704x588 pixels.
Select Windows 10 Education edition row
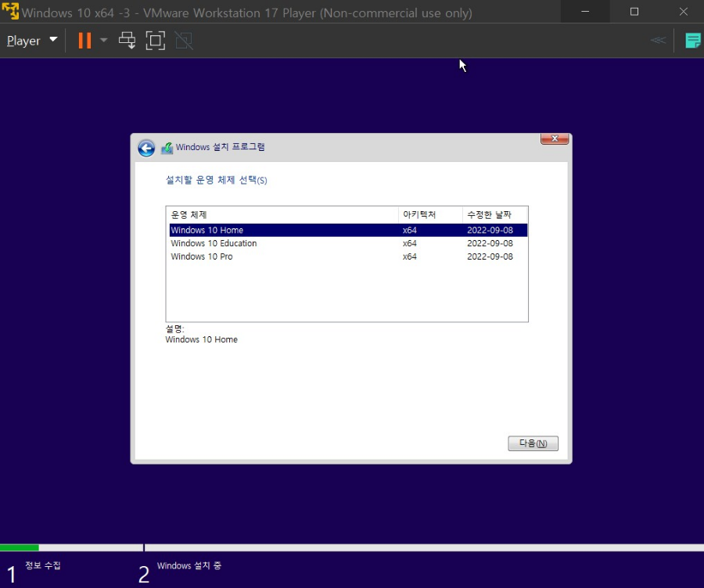pyautogui.click(x=348, y=243)
